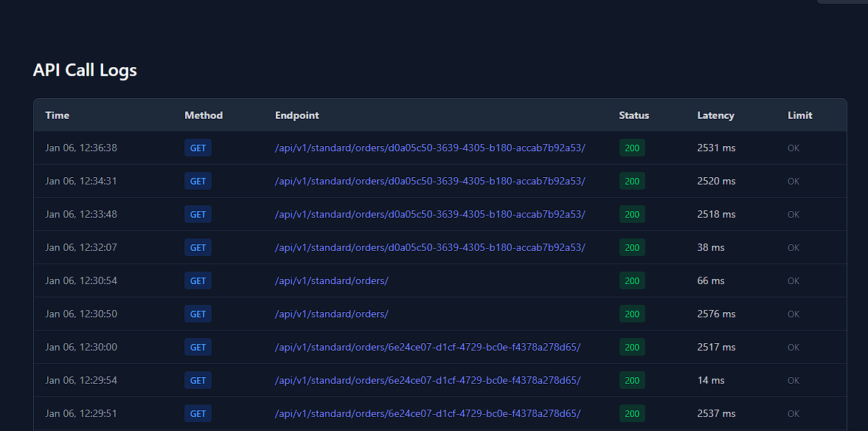Image resolution: width=868 pixels, height=431 pixels.
Task: Click the 200 status badge for 12:32:07
Action: (x=632, y=247)
